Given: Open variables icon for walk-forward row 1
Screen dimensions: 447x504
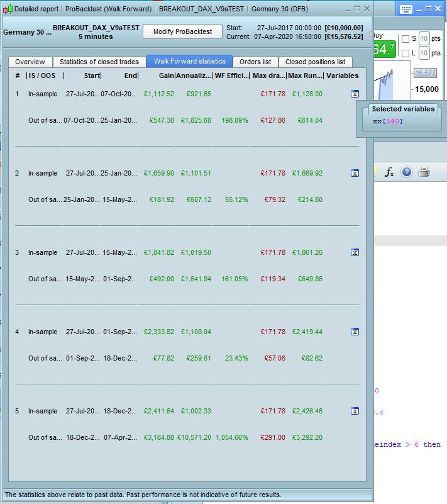Looking at the screenshot, I should [x=355, y=94].
